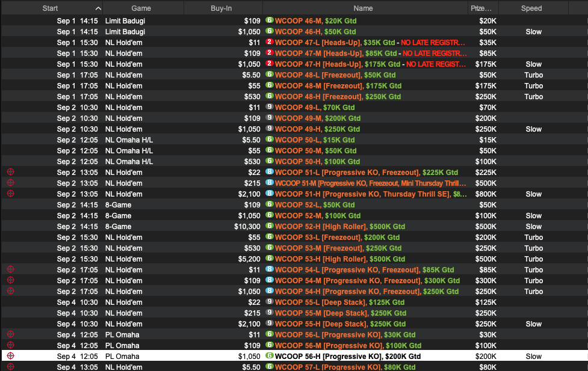Click the 6-max badge next to WCOOP 46-M
This screenshot has width=588, height=371.
tap(269, 20)
